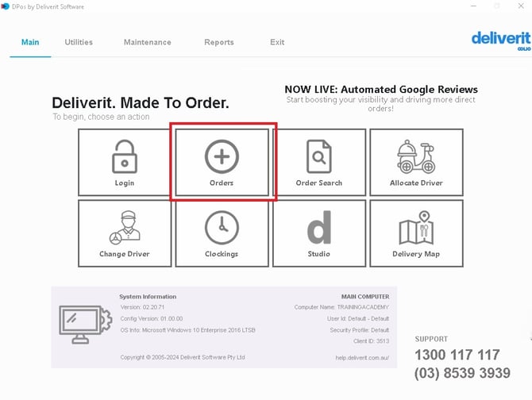Open the Orders plus-circle tile
This screenshot has width=532, height=400.
[222, 163]
